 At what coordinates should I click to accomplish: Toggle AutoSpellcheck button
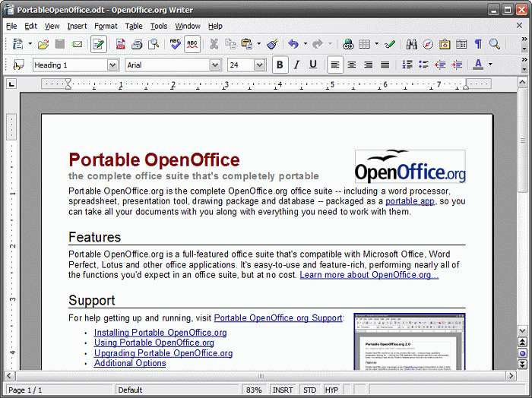[192, 44]
